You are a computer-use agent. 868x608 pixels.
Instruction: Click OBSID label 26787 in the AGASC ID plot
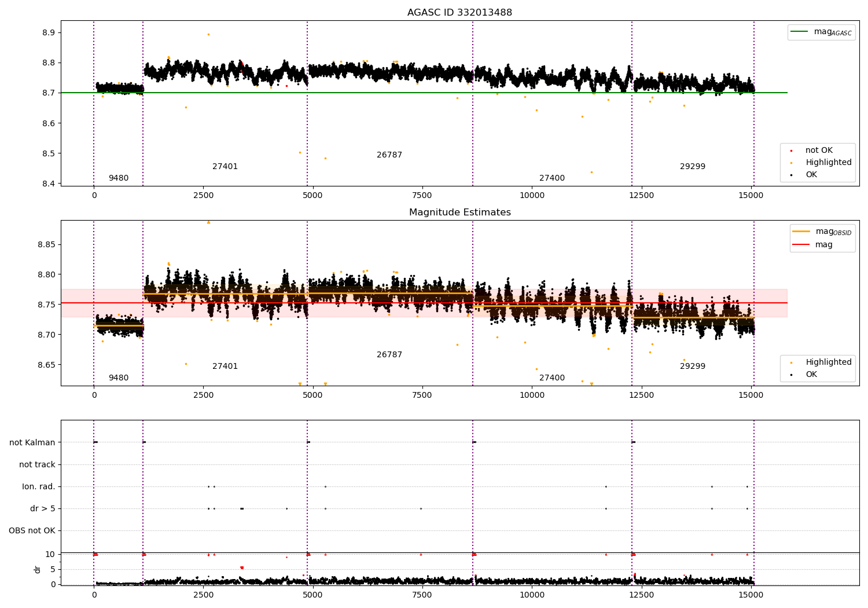pos(389,155)
